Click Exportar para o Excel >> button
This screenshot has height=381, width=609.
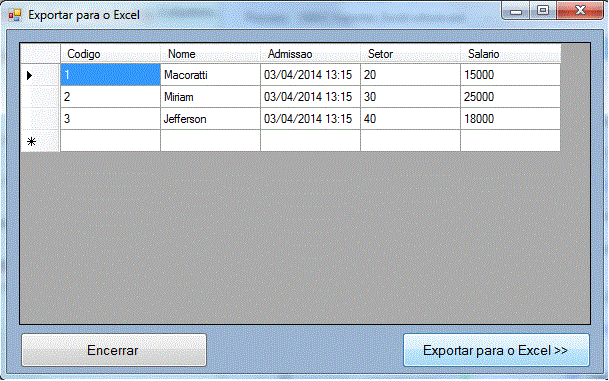click(496, 350)
